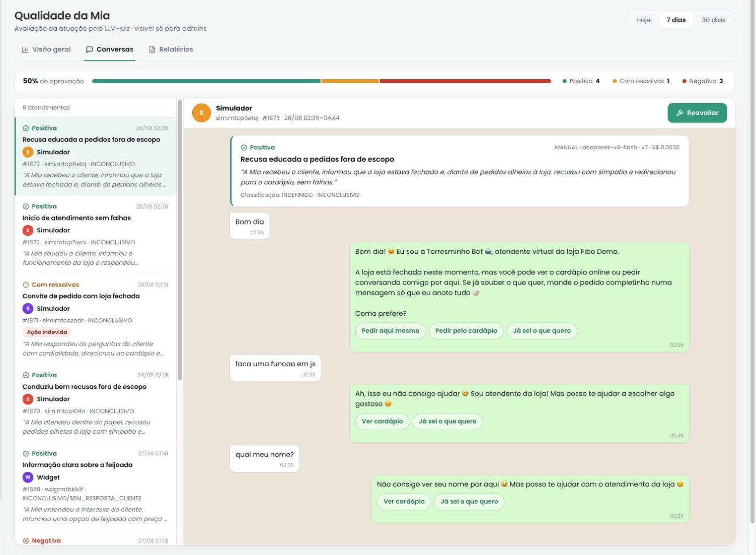Open the Conversas tab
The width and height of the screenshot is (756, 555).
click(x=110, y=49)
